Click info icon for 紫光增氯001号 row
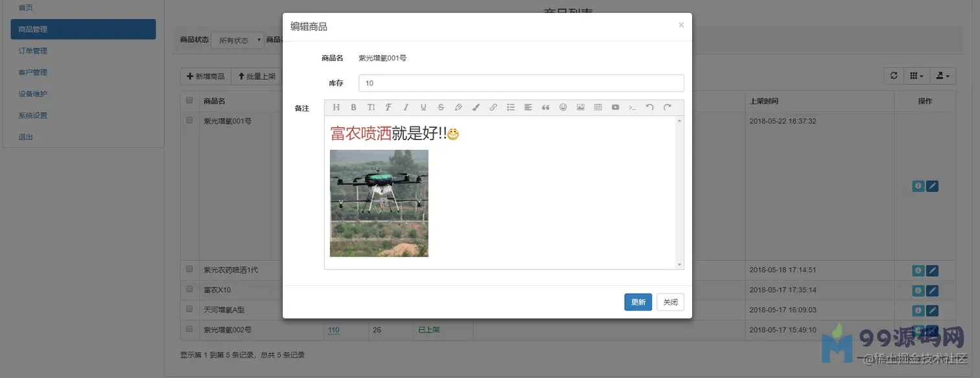This screenshot has height=378, width=980. (x=918, y=186)
